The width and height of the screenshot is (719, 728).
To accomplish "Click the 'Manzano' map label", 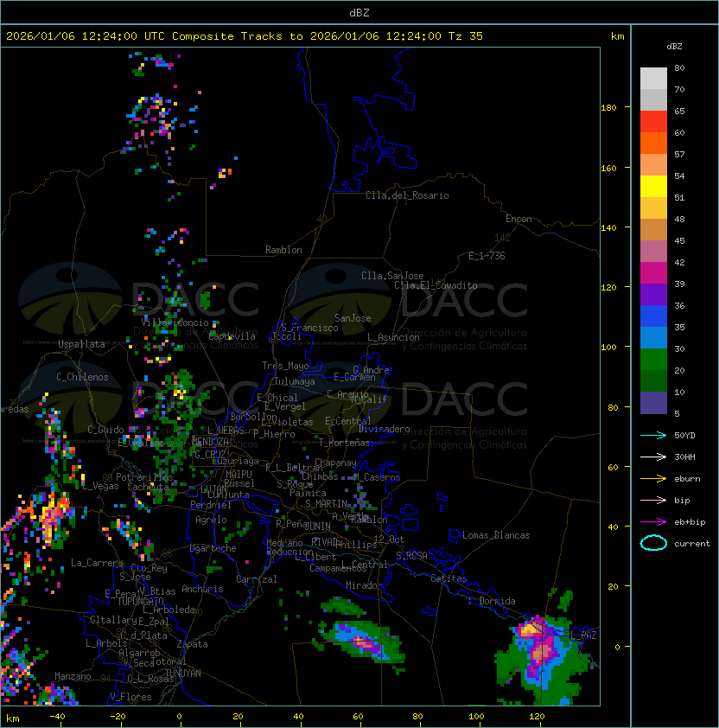I will click(73, 676).
